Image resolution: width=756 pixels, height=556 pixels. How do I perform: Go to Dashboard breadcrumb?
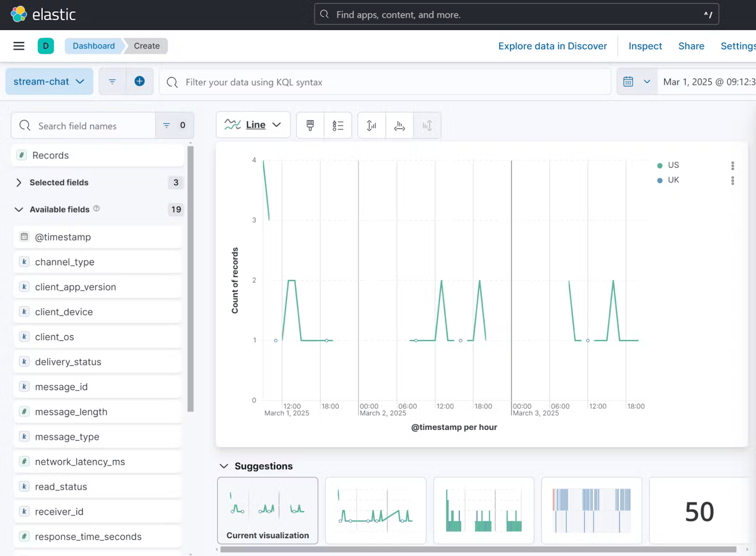pos(94,46)
